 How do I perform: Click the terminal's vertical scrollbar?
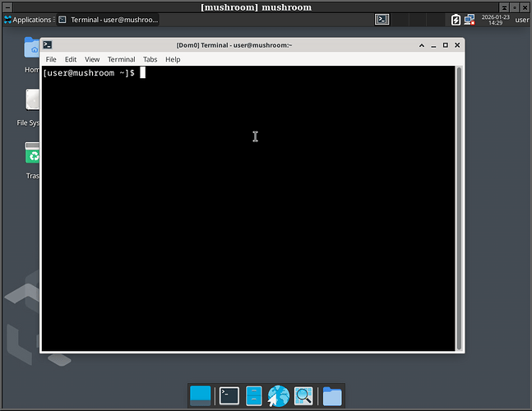point(459,205)
